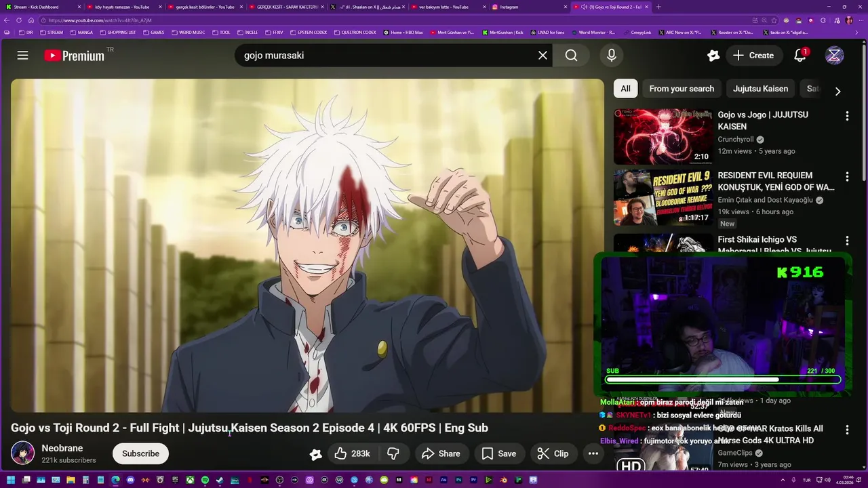Open options for Kratos Kills All video
This screenshot has width=868, height=488.
(847, 430)
